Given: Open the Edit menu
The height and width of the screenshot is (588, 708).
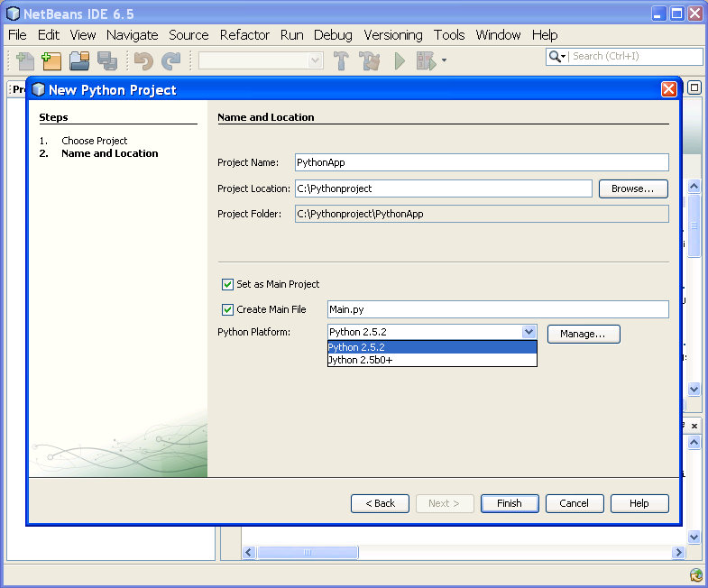Looking at the screenshot, I should pyautogui.click(x=49, y=35).
